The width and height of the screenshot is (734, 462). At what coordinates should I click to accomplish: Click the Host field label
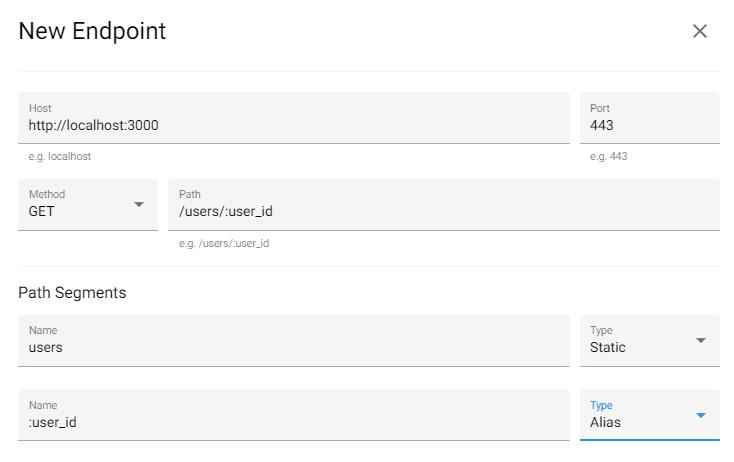tap(40, 108)
